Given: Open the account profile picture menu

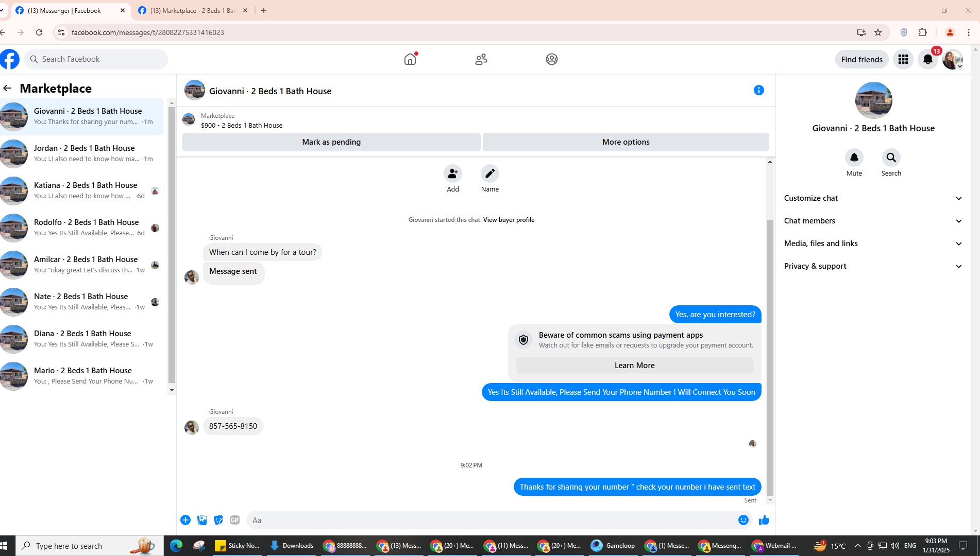Looking at the screenshot, I should [953, 59].
